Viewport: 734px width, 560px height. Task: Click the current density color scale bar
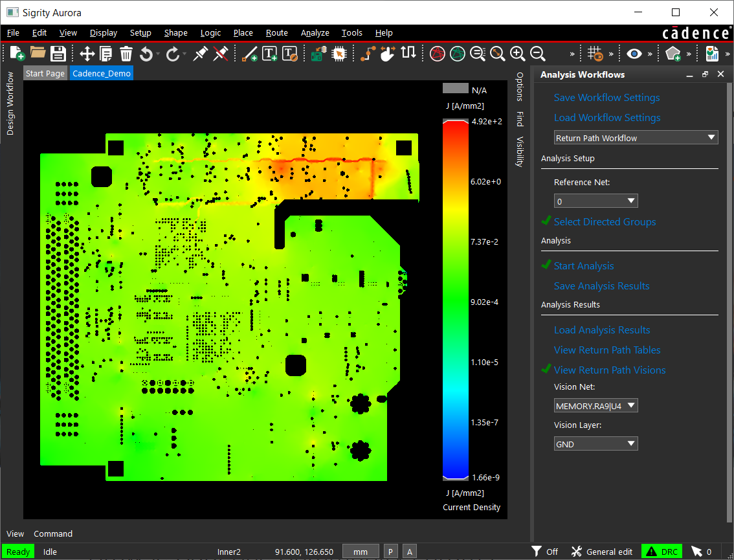click(x=454, y=299)
